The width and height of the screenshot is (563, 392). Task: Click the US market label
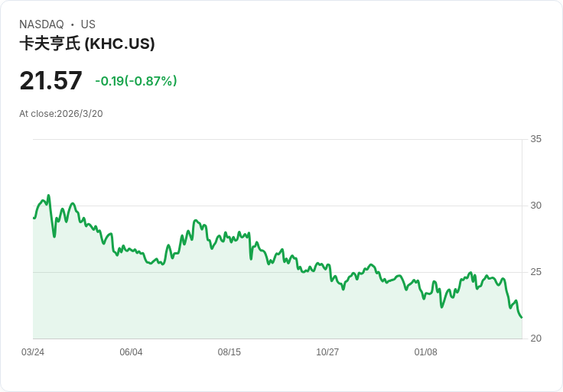(88, 24)
